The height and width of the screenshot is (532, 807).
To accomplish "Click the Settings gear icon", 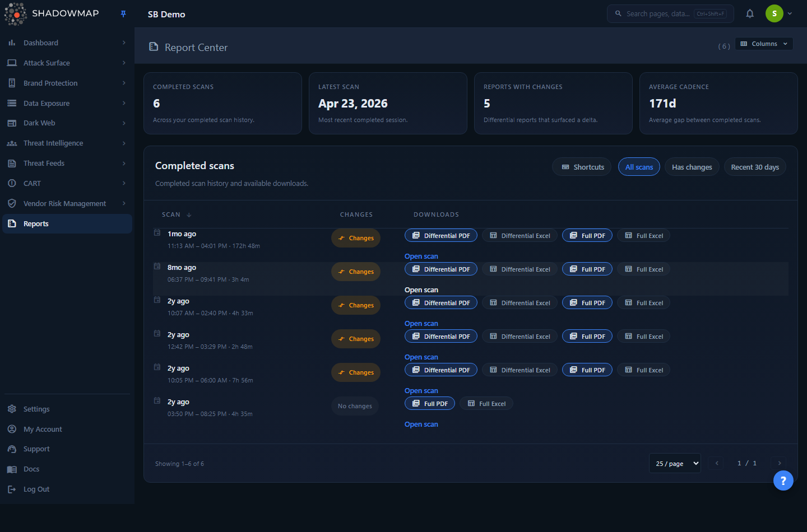I will pyautogui.click(x=12, y=409).
